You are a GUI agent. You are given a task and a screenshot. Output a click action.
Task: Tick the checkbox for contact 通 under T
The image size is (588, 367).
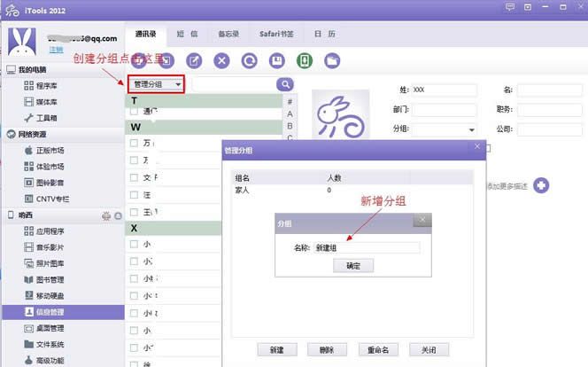pos(134,111)
